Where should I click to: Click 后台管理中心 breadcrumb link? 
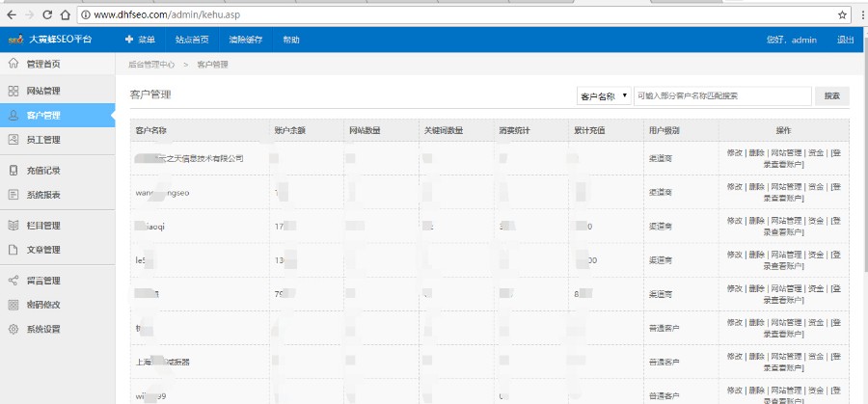(151, 65)
